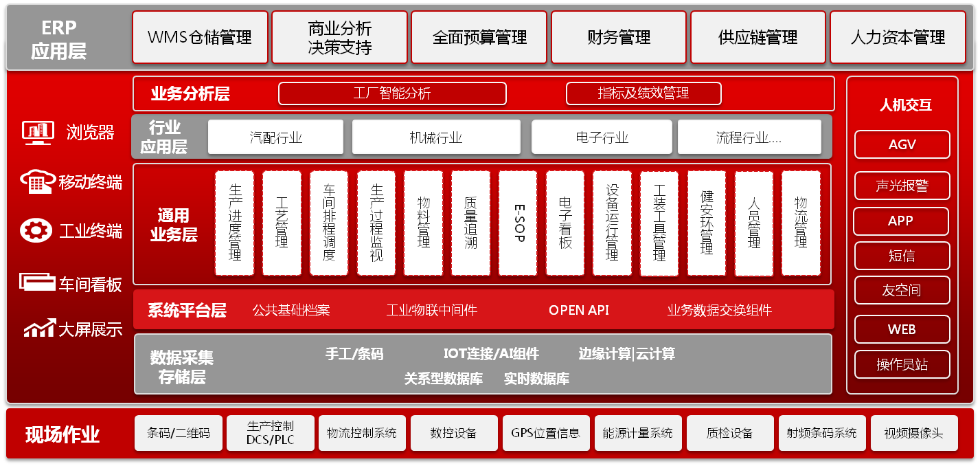Click the browser (浏览器) icon
The height and width of the screenshot is (466, 980).
(x=39, y=133)
